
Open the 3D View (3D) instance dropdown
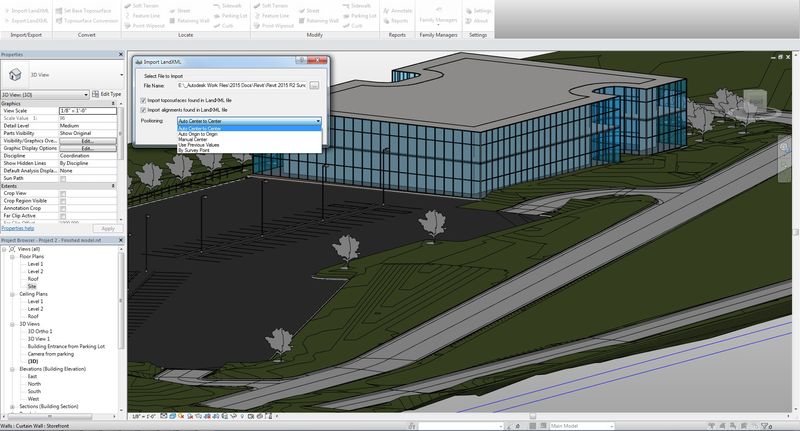86,94
